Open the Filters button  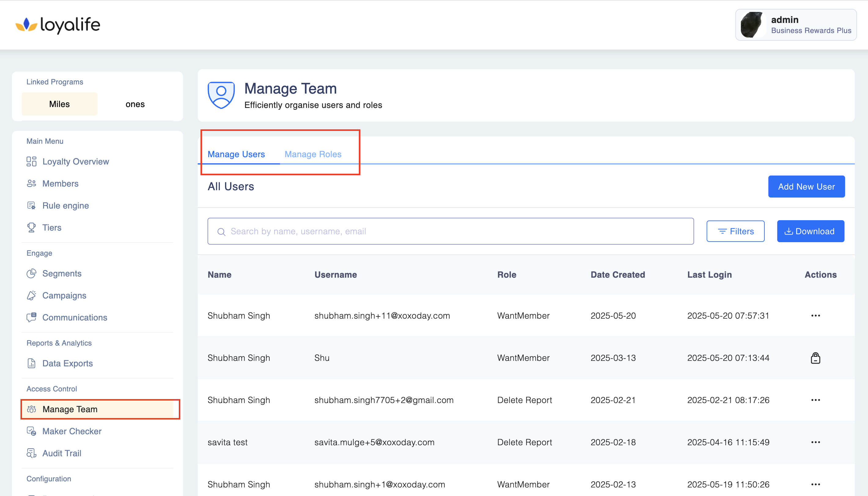735,231
